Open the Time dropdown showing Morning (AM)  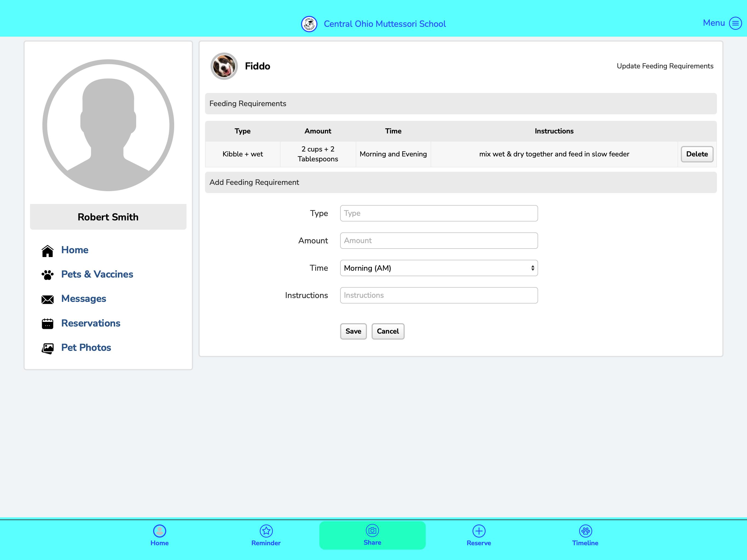point(439,268)
